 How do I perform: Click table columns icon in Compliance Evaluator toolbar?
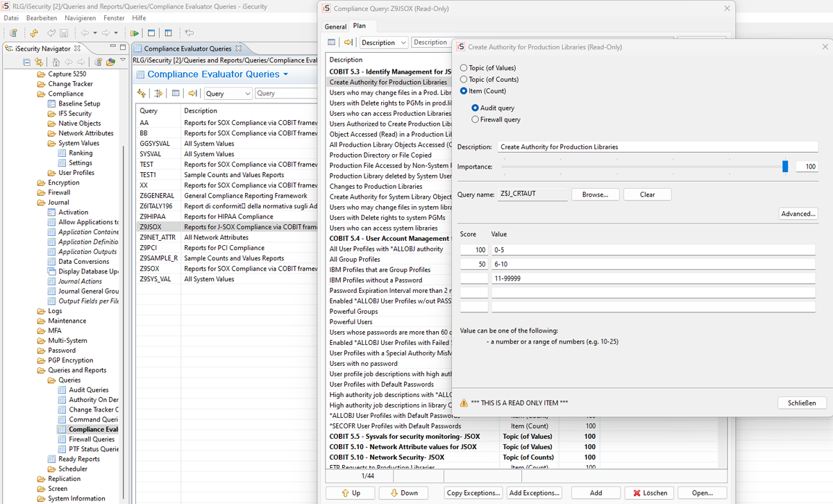pos(176,93)
